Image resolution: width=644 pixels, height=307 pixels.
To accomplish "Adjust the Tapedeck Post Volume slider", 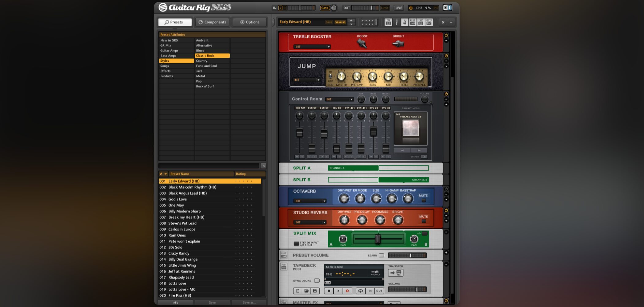I will 407,289.
